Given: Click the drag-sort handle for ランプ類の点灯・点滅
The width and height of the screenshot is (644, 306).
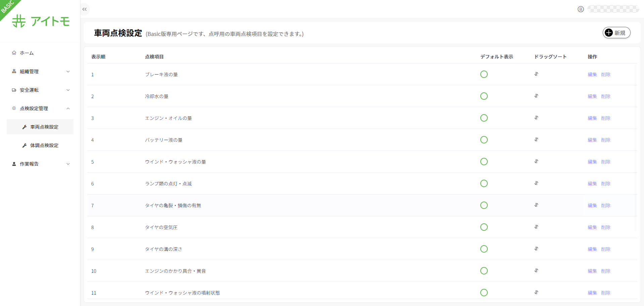Looking at the screenshot, I should coord(536,183).
